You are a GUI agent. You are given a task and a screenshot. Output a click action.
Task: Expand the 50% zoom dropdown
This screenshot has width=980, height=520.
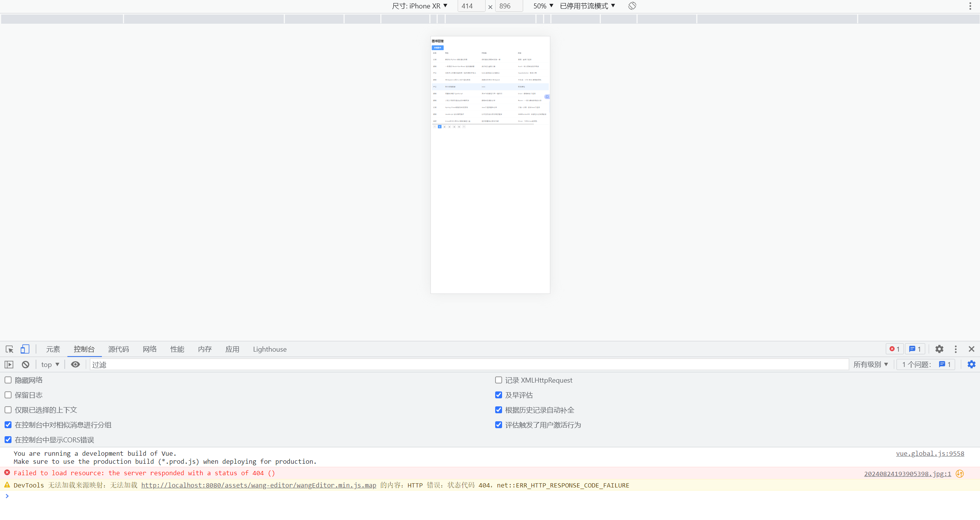pos(543,6)
